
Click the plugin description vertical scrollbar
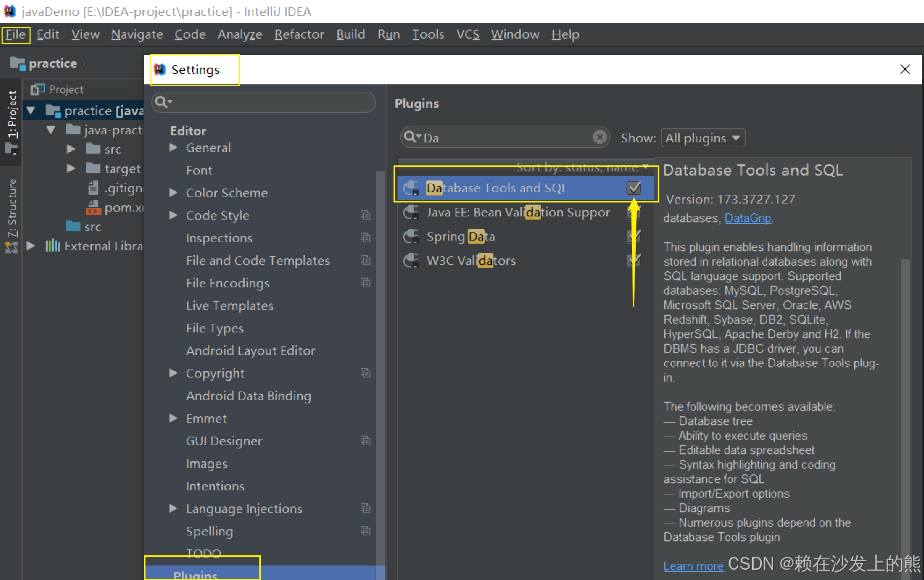pos(905,419)
